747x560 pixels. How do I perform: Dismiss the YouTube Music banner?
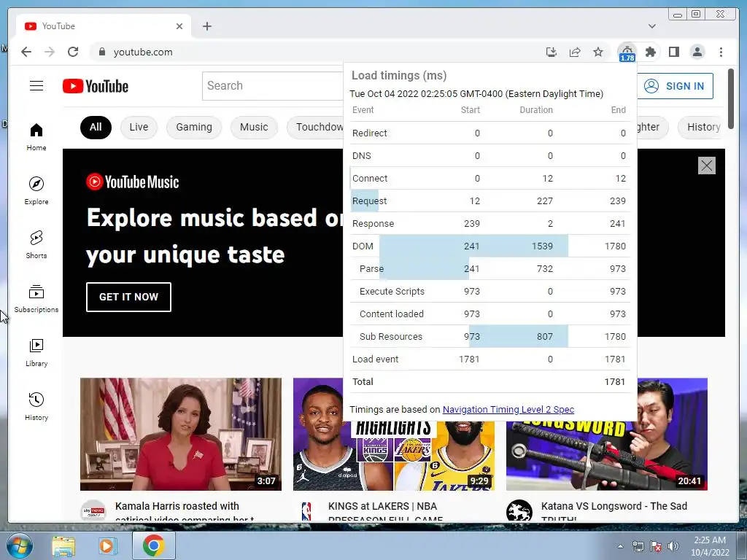click(706, 166)
